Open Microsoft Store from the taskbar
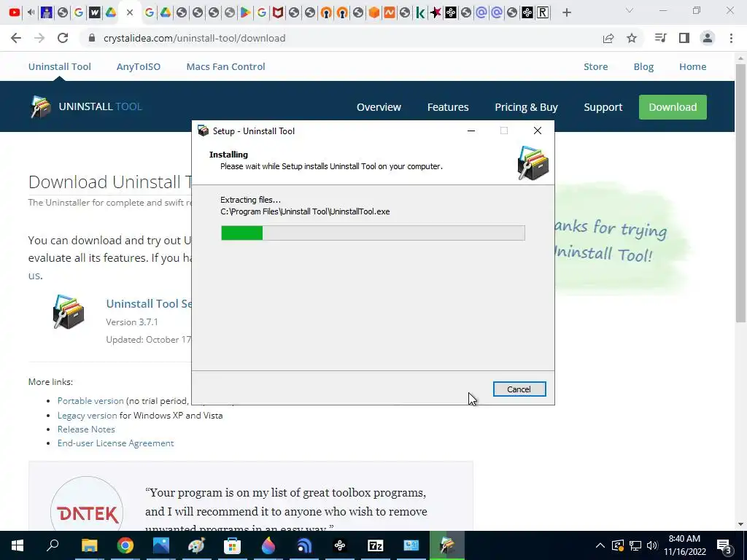The height and width of the screenshot is (560, 747). 233,545
